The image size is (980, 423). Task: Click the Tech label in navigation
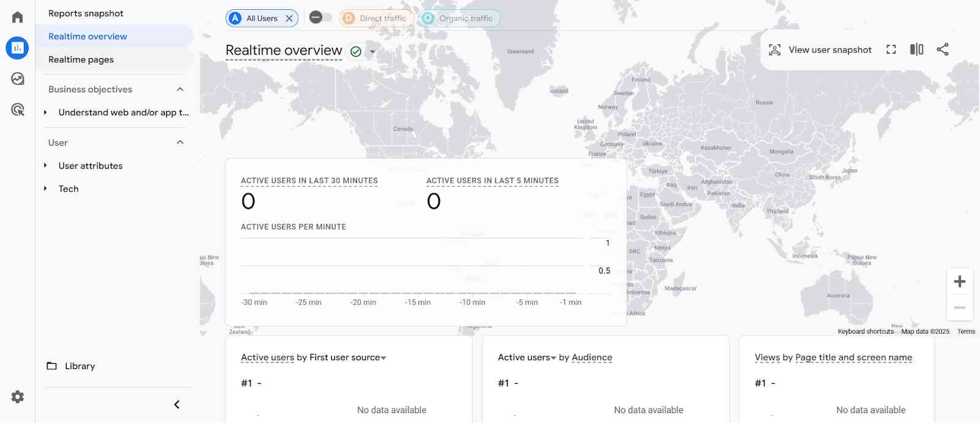[x=69, y=189]
